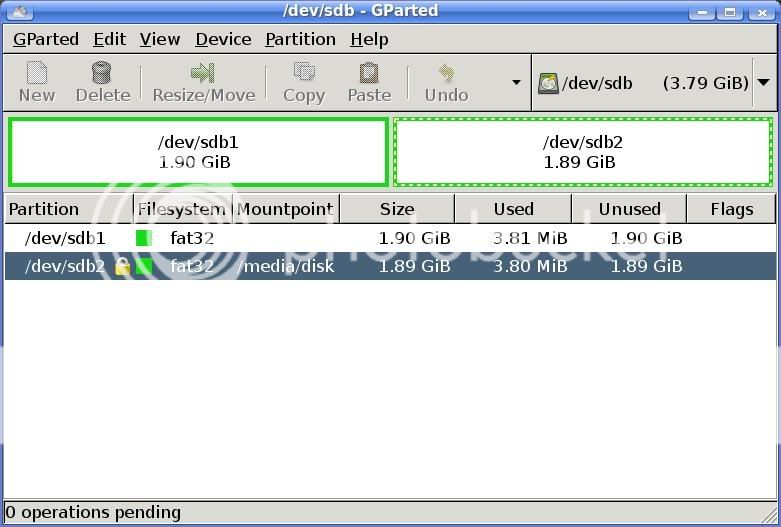Select the /dev/sdb1 block in disk map
The image size is (781, 527).
tap(198, 152)
